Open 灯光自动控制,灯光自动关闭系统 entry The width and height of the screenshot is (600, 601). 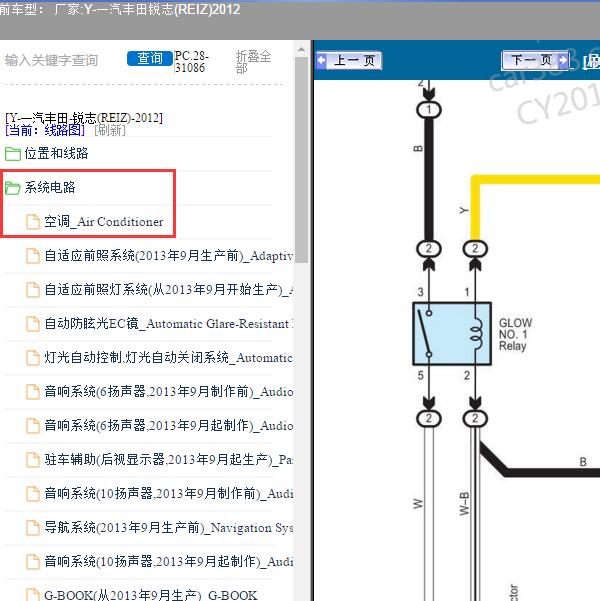tap(169, 358)
